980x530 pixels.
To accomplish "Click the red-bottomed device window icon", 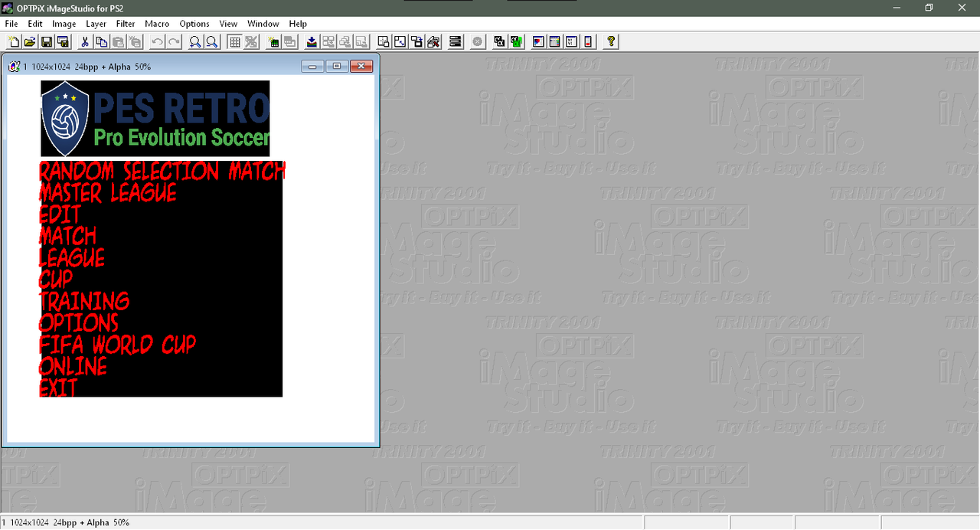I will coord(588,42).
